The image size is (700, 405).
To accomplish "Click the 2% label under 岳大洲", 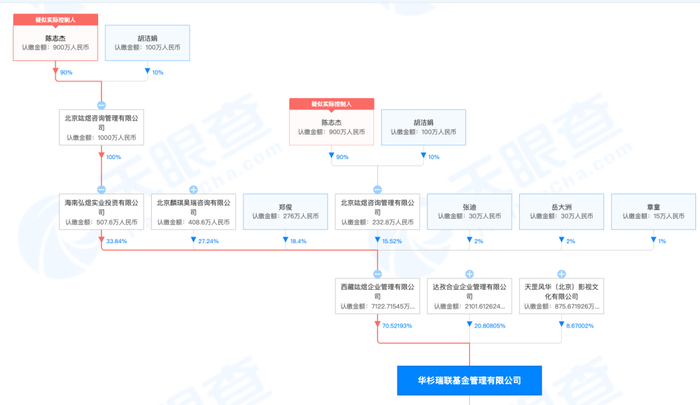I will point(571,241).
